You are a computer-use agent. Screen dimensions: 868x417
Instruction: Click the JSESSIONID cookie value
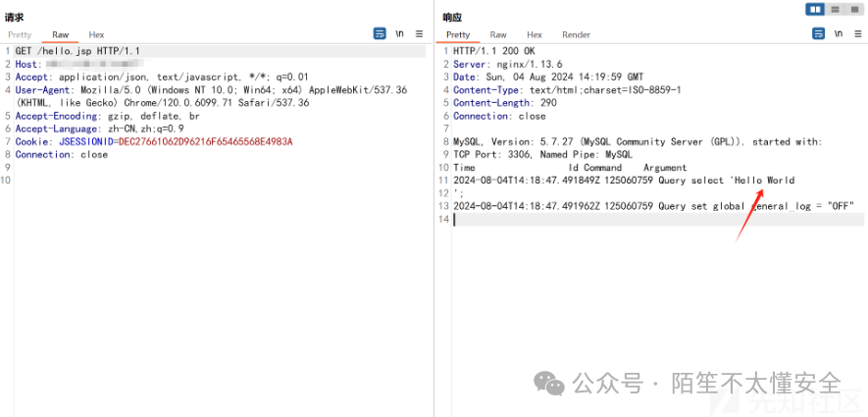point(205,141)
